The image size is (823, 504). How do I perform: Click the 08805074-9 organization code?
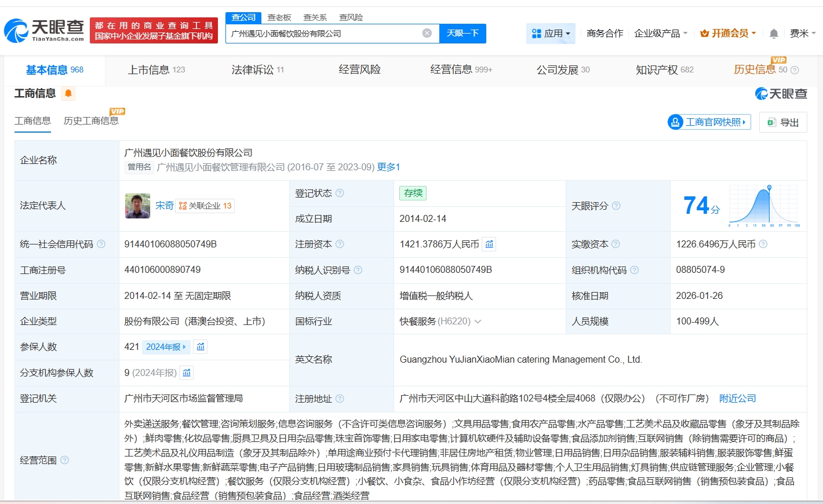coord(700,270)
